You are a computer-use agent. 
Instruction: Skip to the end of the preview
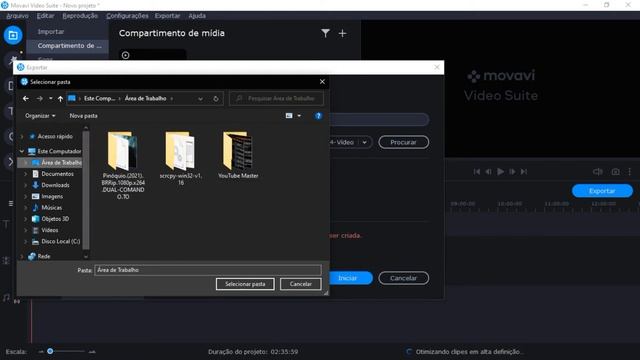click(524, 171)
